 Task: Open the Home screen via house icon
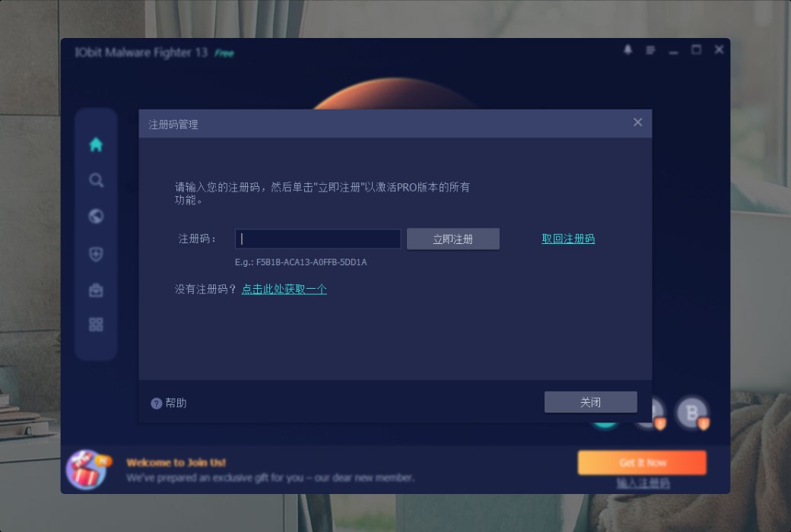[94, 144]
